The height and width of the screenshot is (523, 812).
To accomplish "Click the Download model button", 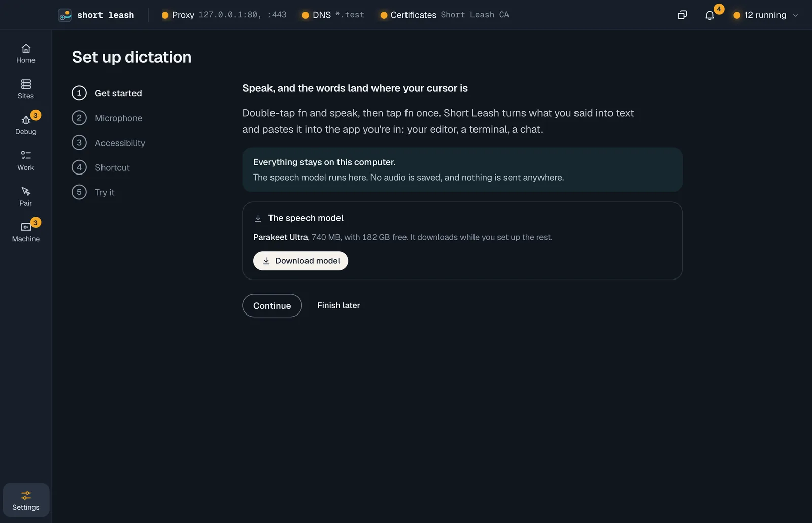I will (300, 261).
